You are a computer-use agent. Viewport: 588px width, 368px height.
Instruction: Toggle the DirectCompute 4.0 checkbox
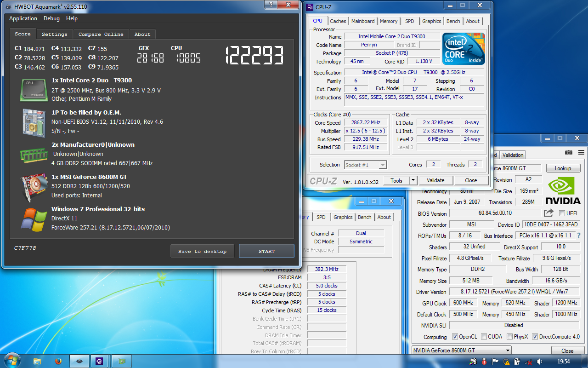535,337
